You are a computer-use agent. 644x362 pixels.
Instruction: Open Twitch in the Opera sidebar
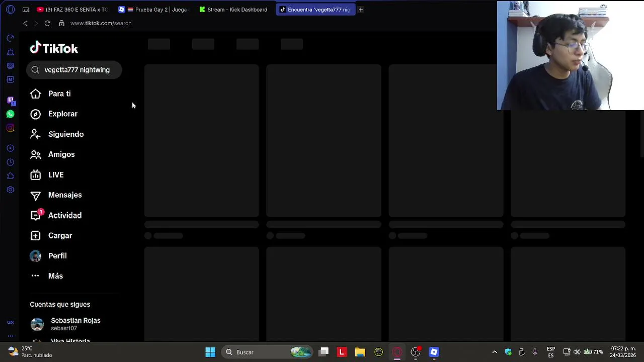(10, 101)
